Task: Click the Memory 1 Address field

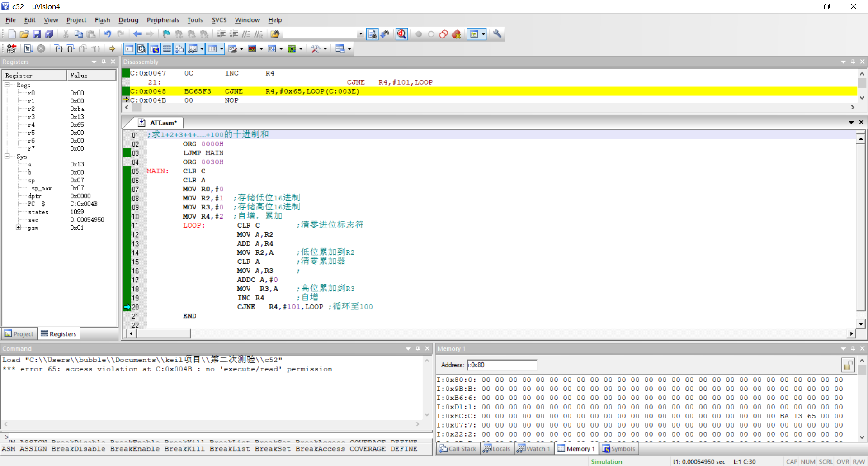Action: pyautogui.click(x=502, y=365)
